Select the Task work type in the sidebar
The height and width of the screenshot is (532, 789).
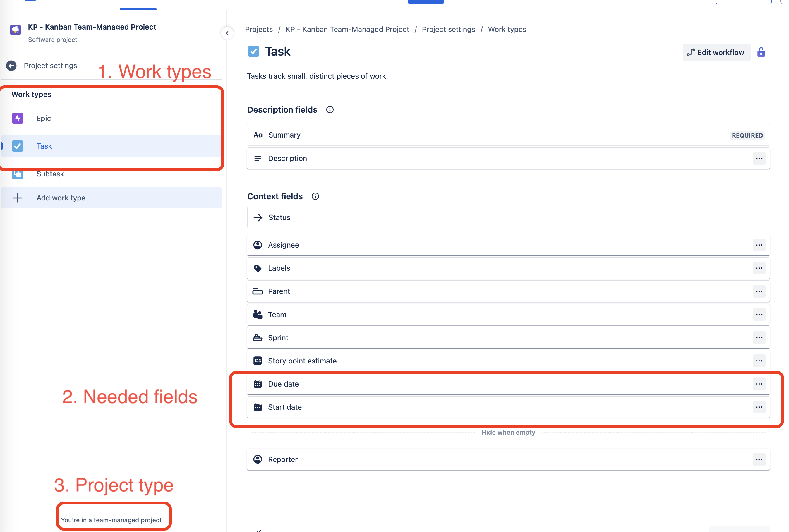coord(111,146)
